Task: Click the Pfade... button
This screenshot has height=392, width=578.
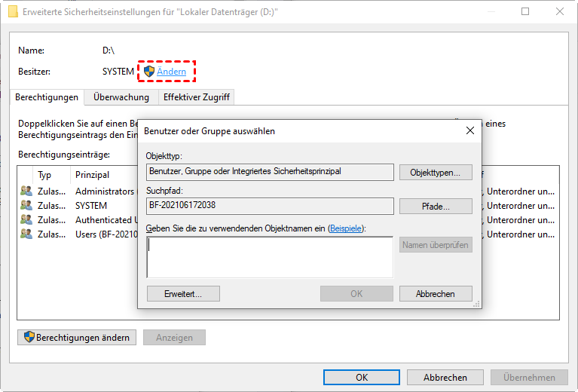Action: (436, 207)
